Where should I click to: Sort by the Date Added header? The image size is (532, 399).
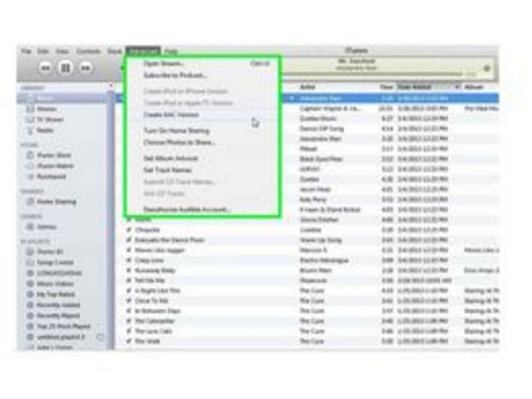[429, 87]
